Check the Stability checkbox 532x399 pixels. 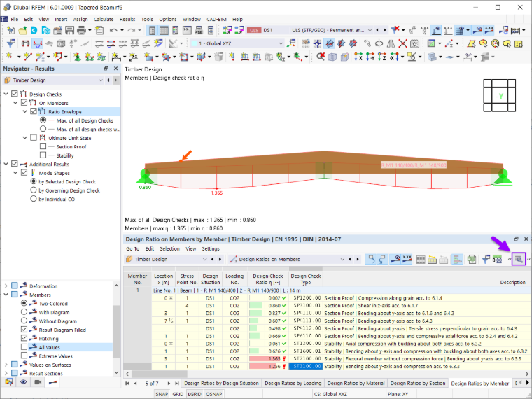(43, 155)
